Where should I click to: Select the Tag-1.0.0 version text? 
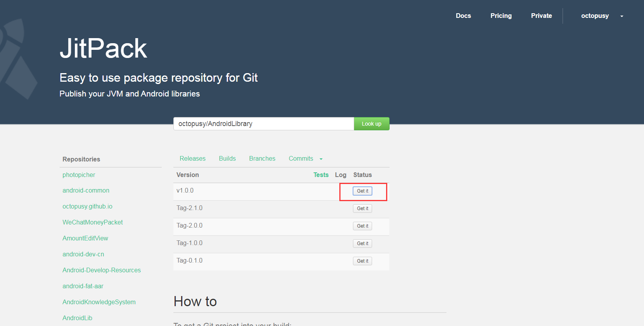pyautogui.click(x=189, y=243)
